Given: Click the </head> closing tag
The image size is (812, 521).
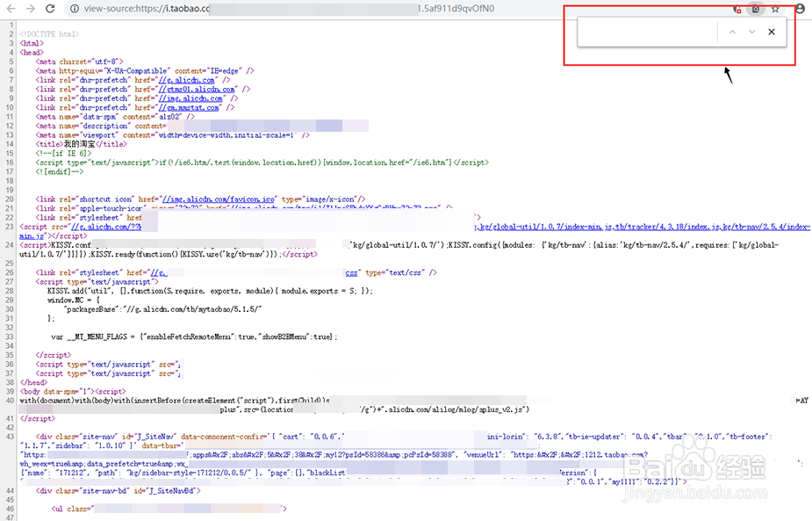Looking at the screenshot, I should [x=33, y=382].
